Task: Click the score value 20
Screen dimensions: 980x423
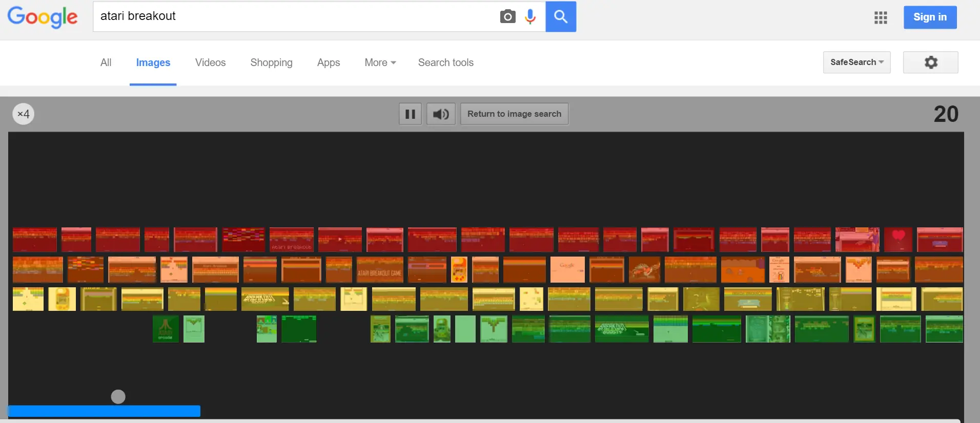Action: coord(946,114)
